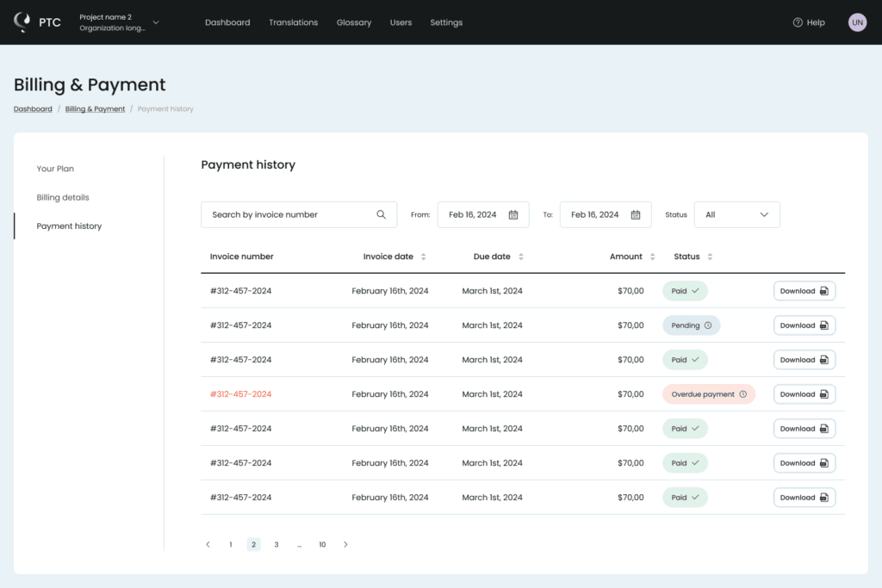Click the Billing & Payment breadcrumb link
Viewport: 882px width, 588px height.
pos(95,109)
